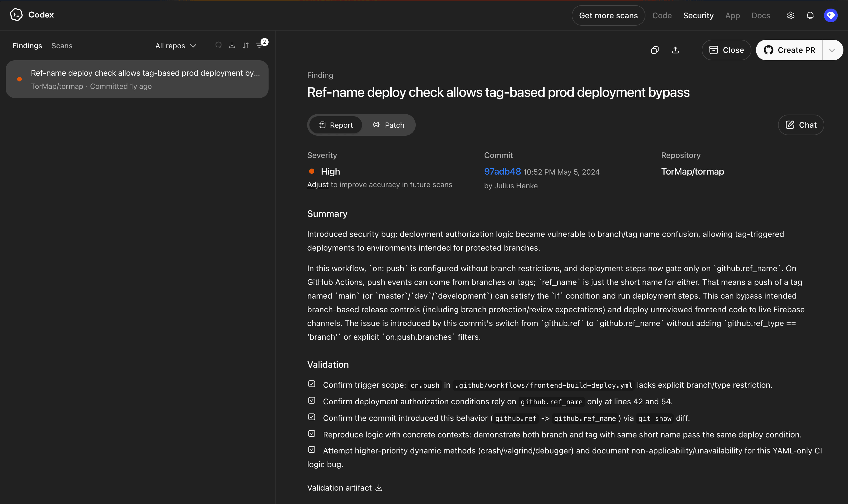
Task: Open the notifications bell
Action: 810,16
